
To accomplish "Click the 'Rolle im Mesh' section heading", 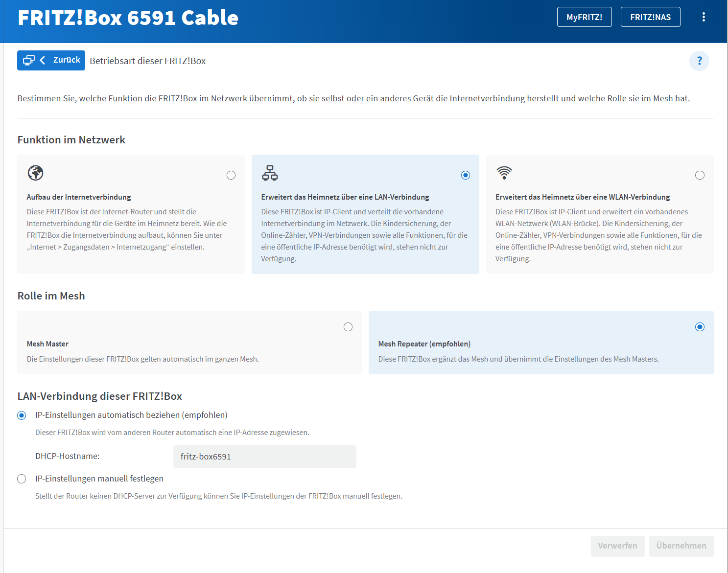I will [51, 296].
